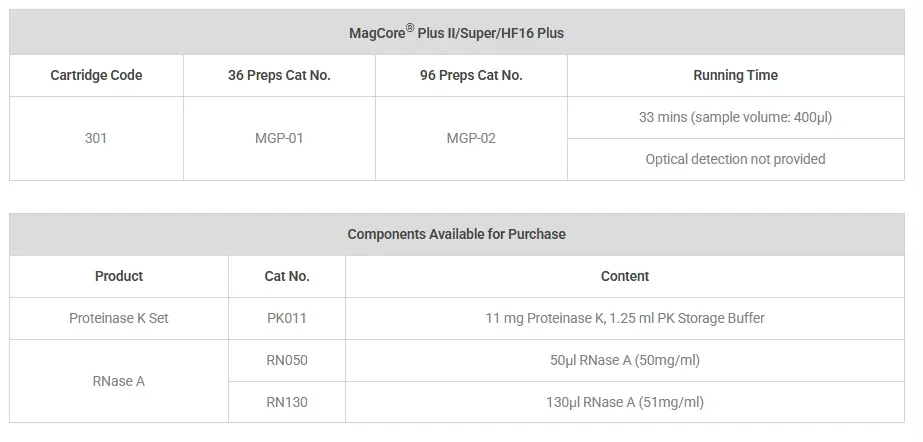Click catalog number PK011
923x442 pixels.
tap(287, 318)
